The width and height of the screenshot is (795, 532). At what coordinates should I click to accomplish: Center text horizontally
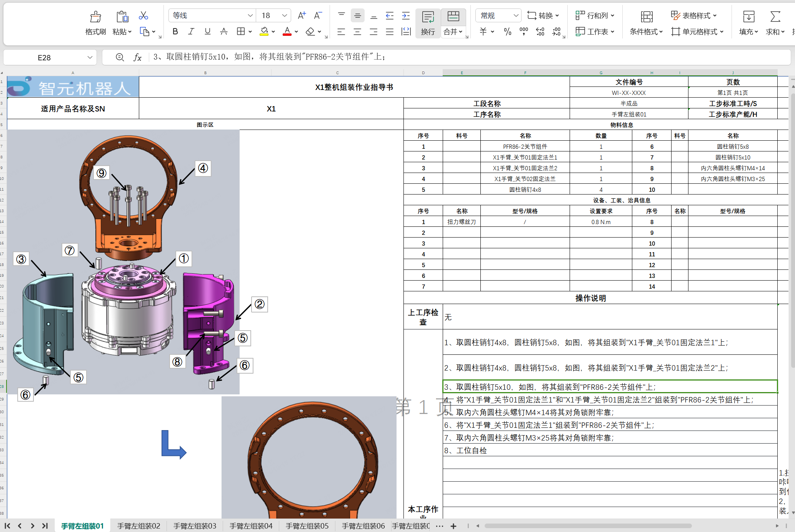[357, 32]
